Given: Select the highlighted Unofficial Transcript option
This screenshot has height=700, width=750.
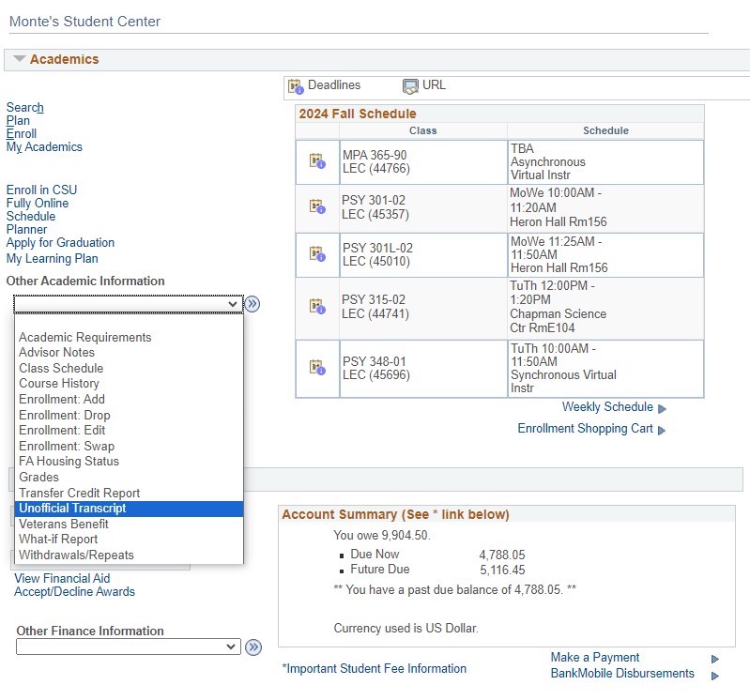Looking at the screenshot, I should [x=129, y=509].
